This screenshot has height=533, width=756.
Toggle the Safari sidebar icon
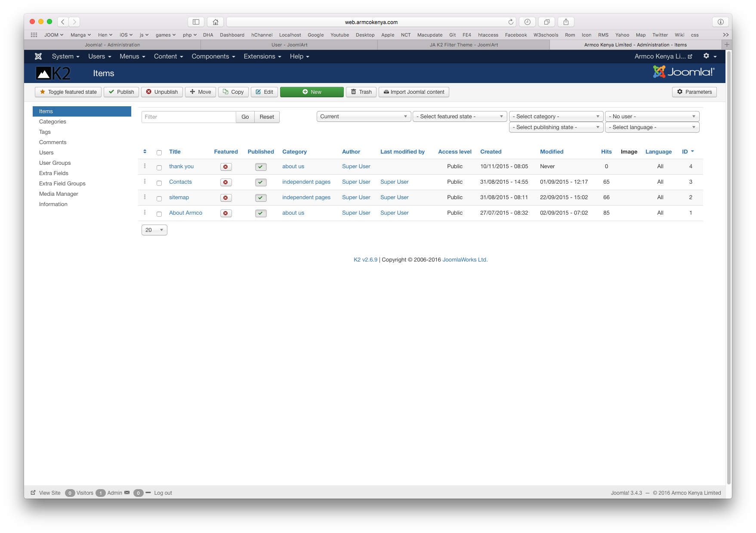click(x=196, y=22)
